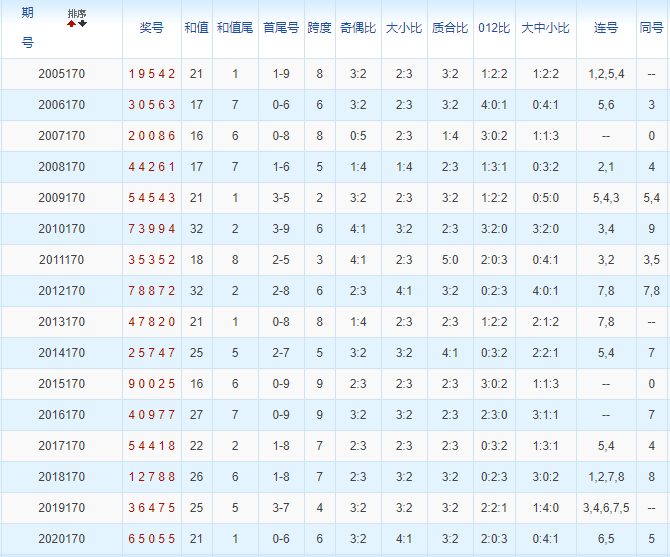Click winning number 3 6 4 7 5

pyautogui.click(x=152, y=508)
